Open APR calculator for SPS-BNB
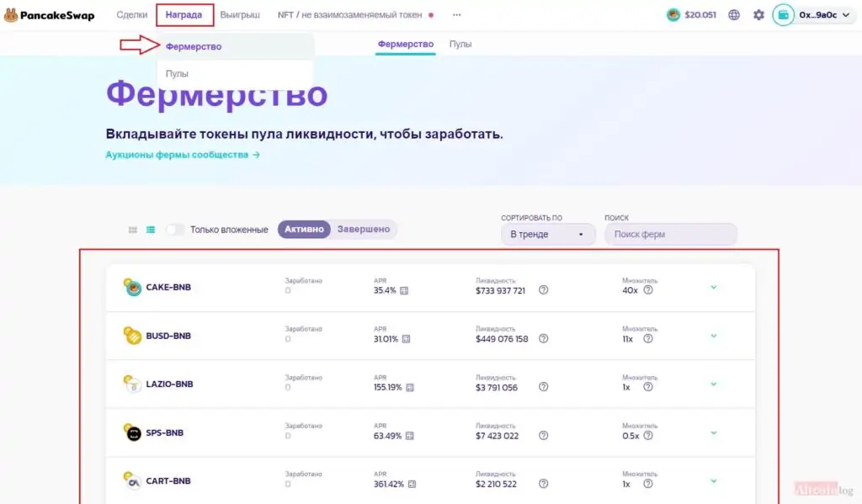 point(410,436)
